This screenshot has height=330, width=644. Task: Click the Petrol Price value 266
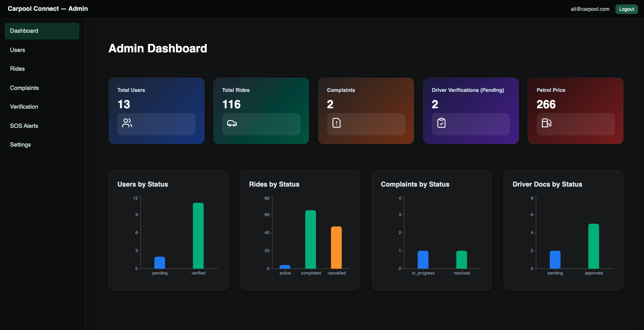tap(546, 104)
